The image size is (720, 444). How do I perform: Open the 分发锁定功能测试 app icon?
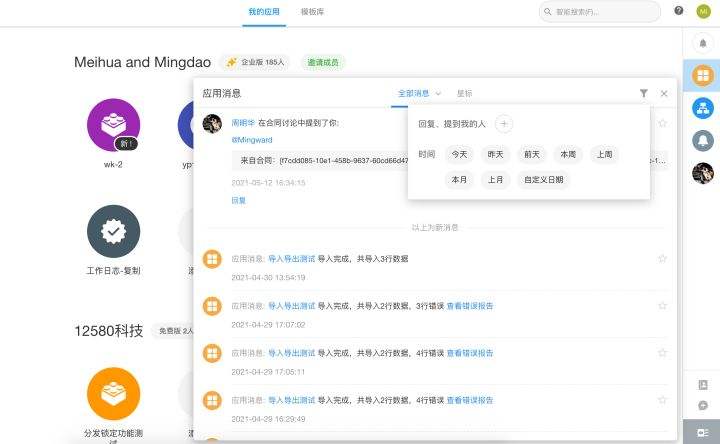[113, 394]
